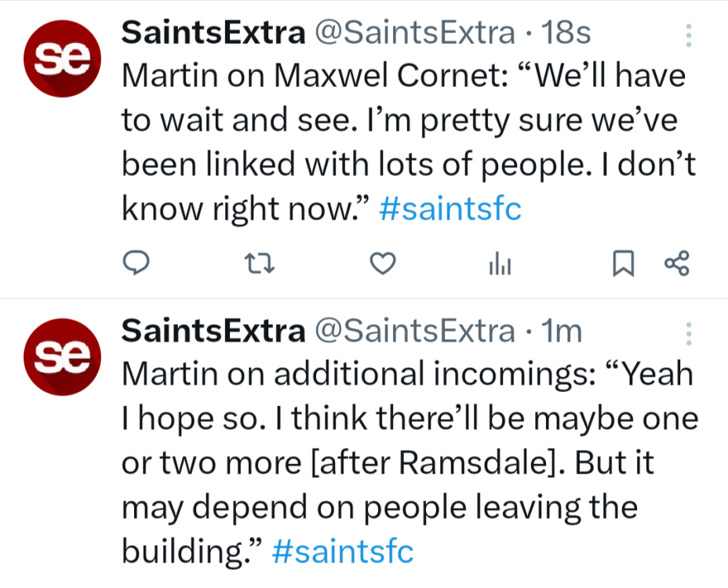
Task: Click the @SaintsExtra handle on the Cornet tweet
Action: click(x=414, y=33)
